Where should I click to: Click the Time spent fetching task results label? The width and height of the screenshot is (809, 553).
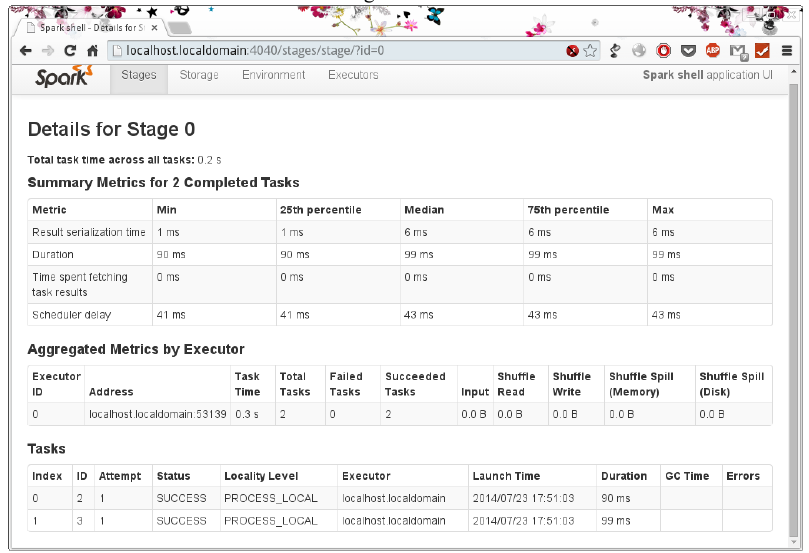click(80, 284)
